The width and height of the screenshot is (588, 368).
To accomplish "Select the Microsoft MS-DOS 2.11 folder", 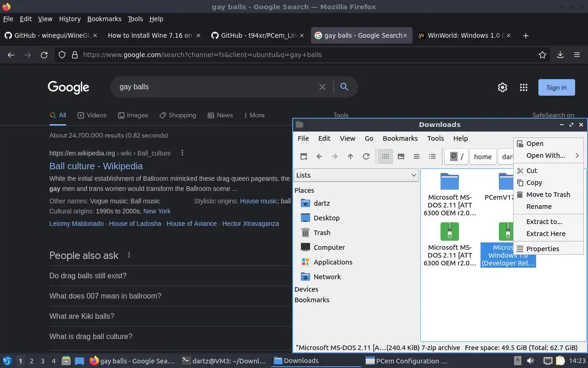I will coord(450,194).
